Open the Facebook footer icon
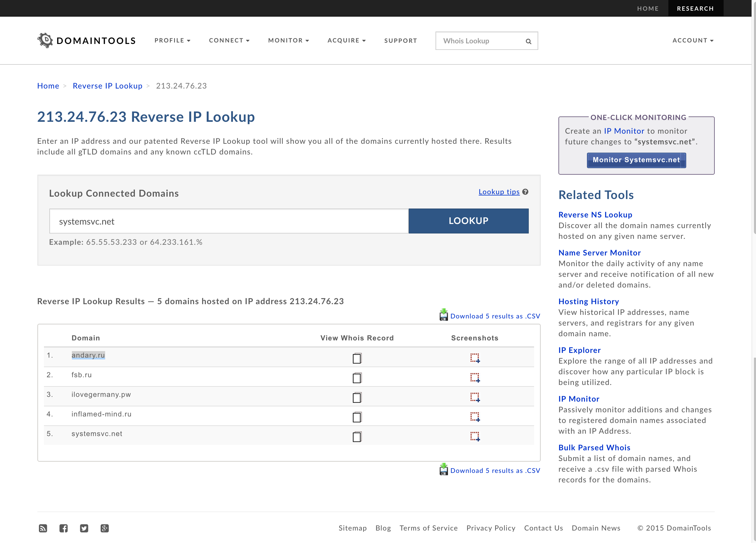The image size is (756, 543). pos(63,528)
